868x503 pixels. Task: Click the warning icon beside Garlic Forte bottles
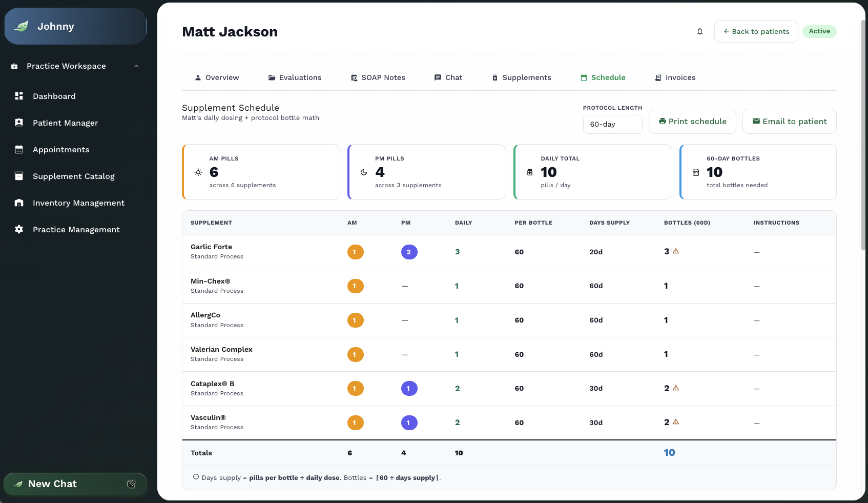coord(676,251)
